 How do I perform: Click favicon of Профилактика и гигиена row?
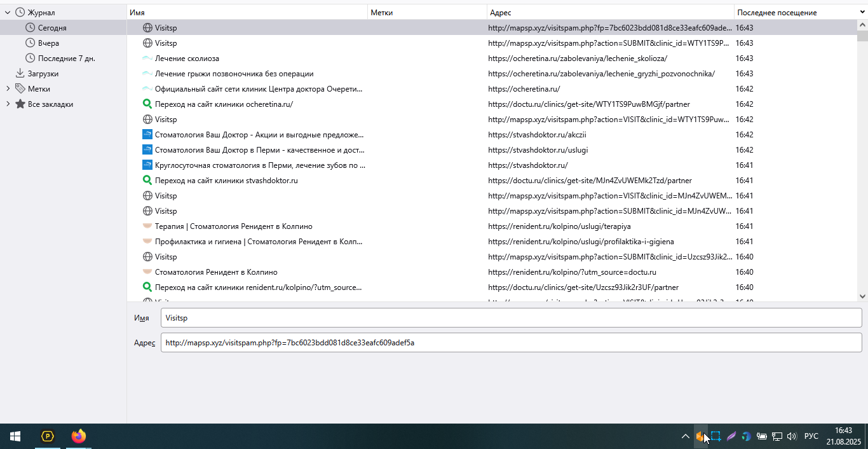tap(147, 241)
